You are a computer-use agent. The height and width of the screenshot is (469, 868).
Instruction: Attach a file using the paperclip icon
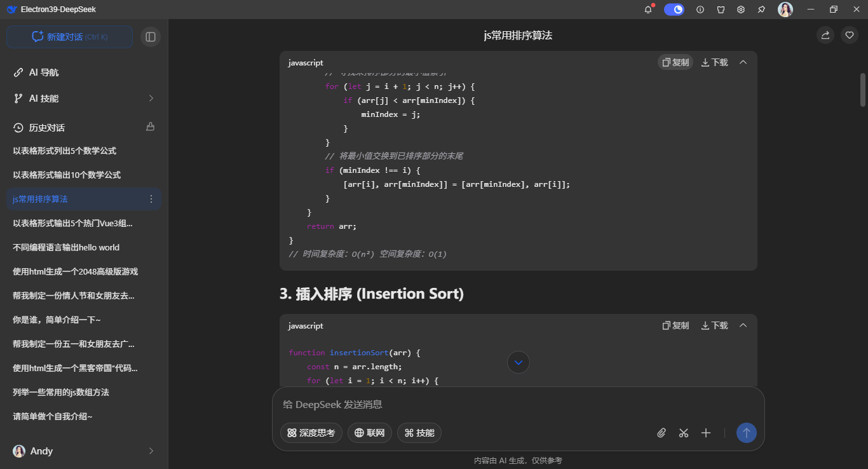pos(661,433)
